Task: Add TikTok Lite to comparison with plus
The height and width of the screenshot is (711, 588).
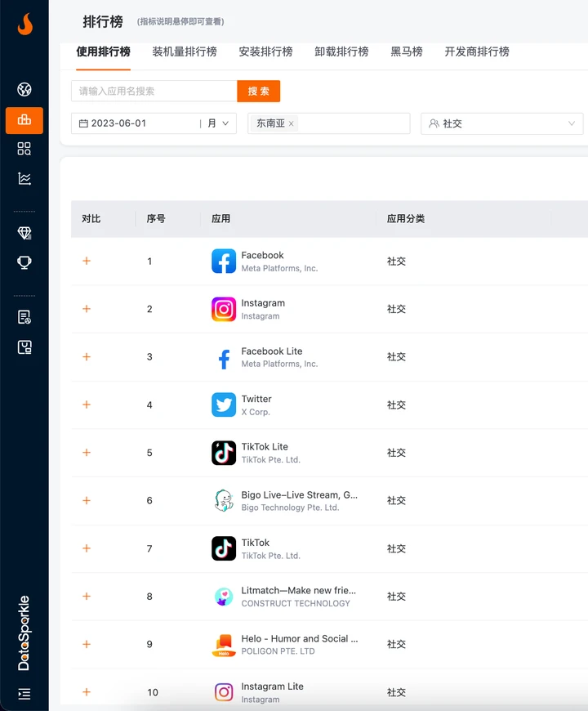Action: coord(87,453)
